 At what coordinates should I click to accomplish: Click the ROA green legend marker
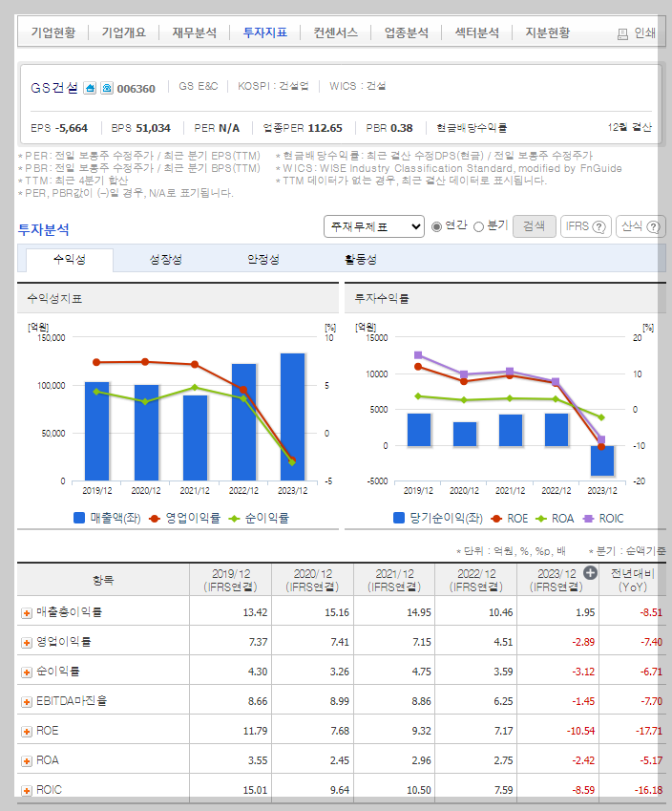click(540, 519)
